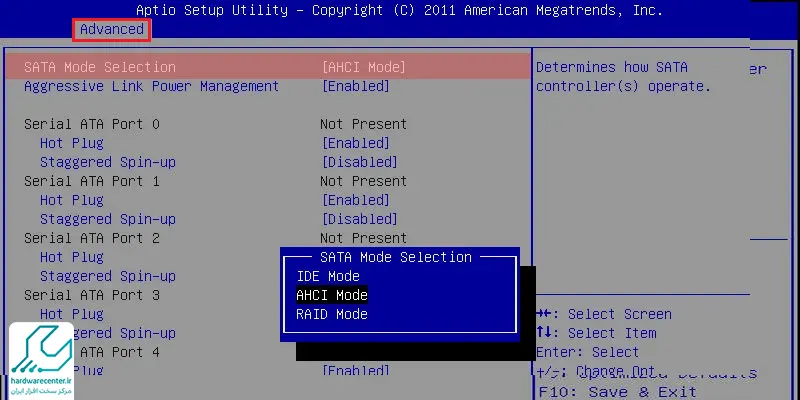This screenshot has height=400, width=800.
Task: Click the 'controller(s) operate.' help line
Action: [623, 86]
